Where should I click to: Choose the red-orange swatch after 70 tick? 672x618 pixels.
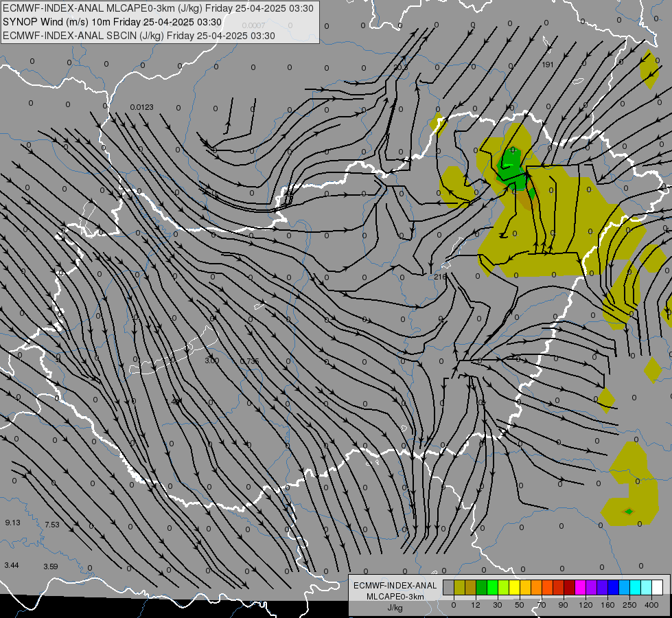click(x=547, y=587)
